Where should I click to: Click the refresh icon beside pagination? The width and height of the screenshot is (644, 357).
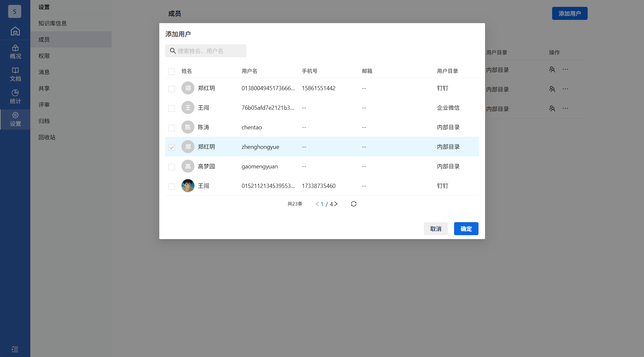[x=353, y=204]
